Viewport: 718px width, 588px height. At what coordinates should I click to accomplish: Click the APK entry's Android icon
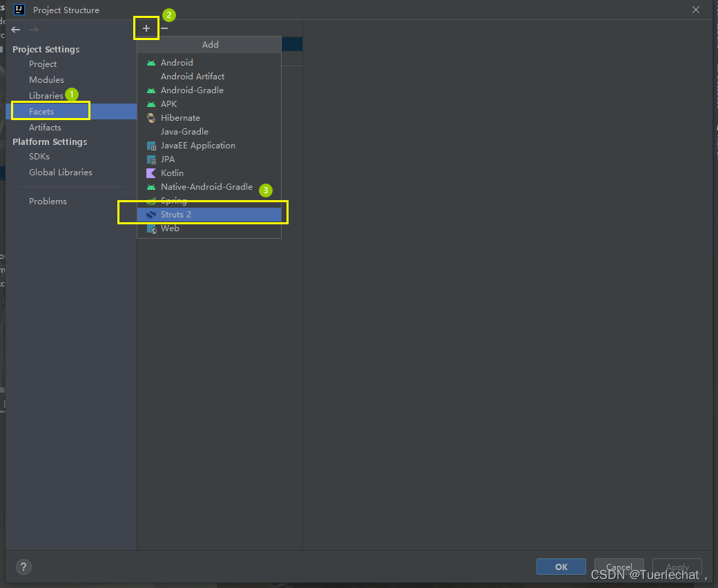pyautogui.click(x=151, y=104)
